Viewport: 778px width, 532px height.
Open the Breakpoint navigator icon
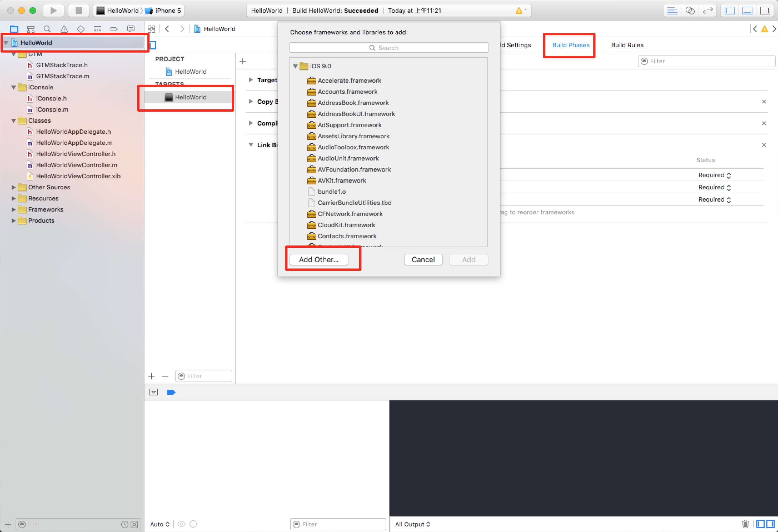[114, 29]
